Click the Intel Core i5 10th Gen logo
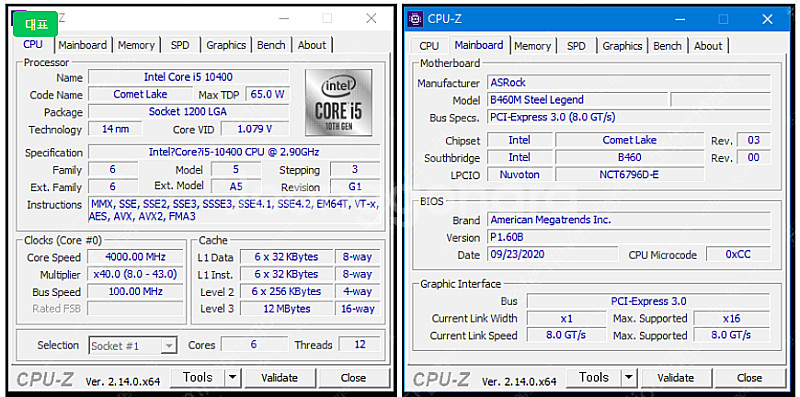The height and width of the screenshot is (397, 800). [339, 103]
